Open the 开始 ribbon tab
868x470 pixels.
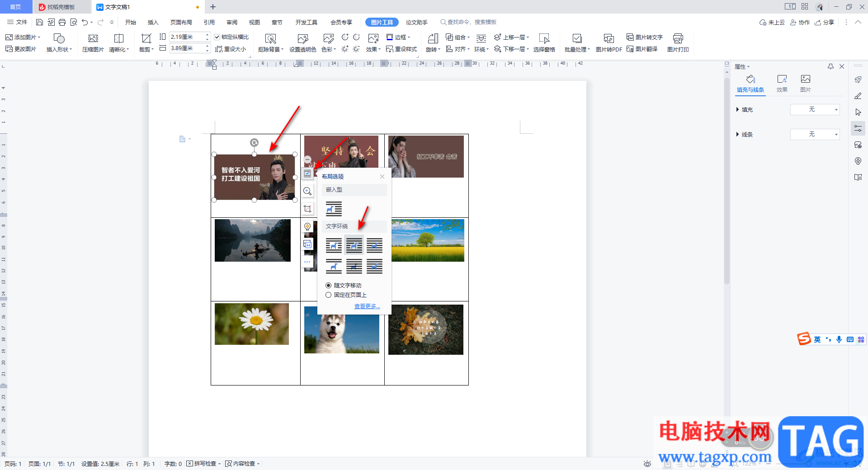(x=131, y=22)
